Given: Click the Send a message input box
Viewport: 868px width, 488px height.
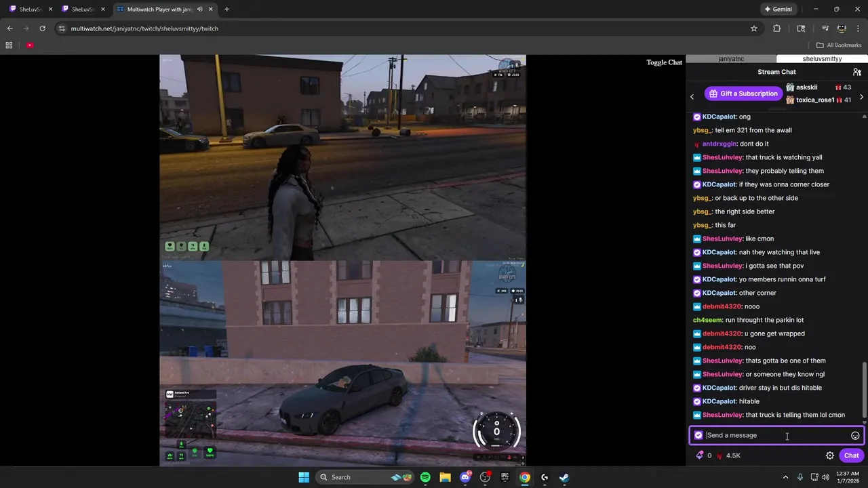Looking at the screenshot, I should pos(776,435).
